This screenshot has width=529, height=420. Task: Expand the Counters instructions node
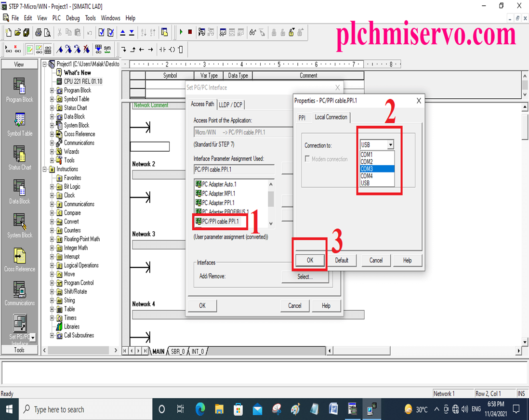tap(52, 230)
